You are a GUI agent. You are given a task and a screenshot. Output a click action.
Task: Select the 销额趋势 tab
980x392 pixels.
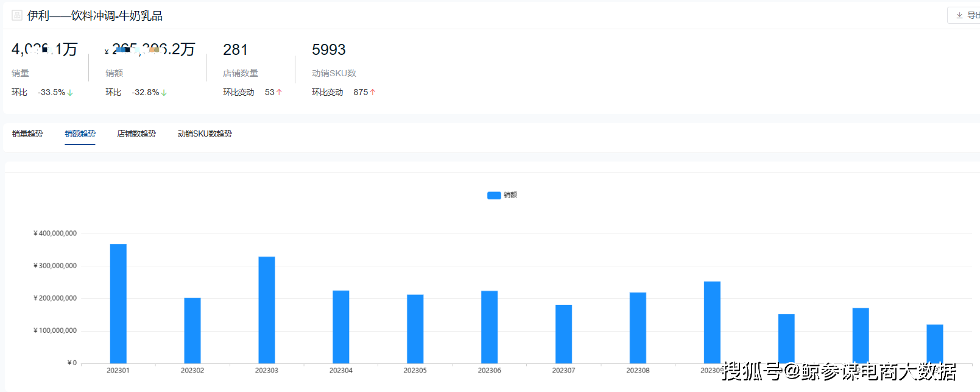[x=80, y=134]
